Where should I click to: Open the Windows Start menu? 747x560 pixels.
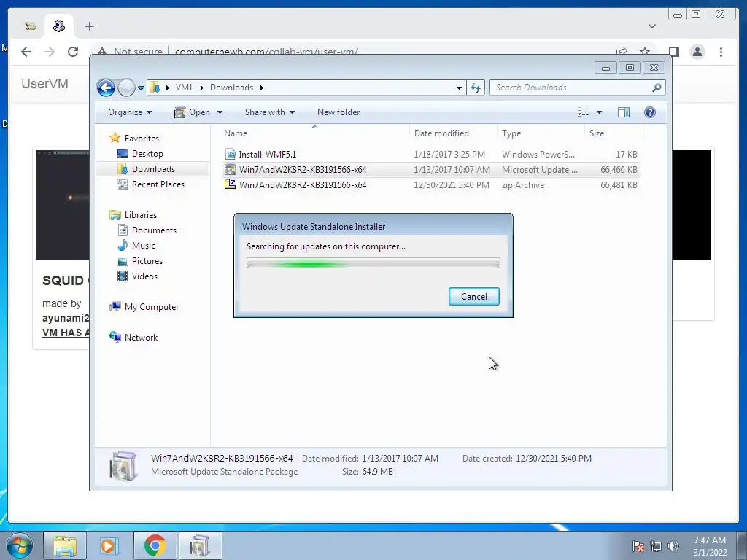click(x=20, y=545)
